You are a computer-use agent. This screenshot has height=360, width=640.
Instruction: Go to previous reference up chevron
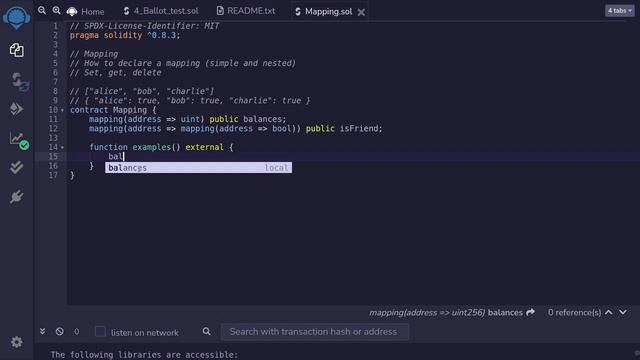(x=609, y=312)
